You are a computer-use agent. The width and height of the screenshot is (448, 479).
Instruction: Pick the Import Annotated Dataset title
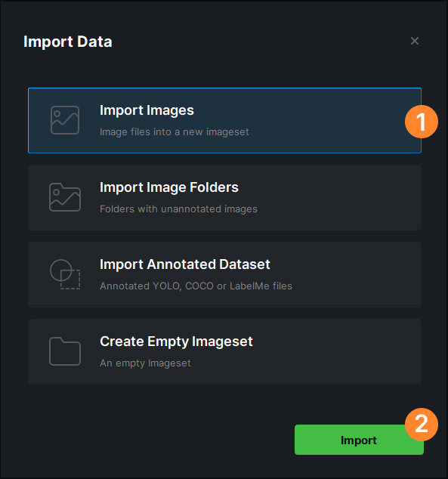(185, 264)
